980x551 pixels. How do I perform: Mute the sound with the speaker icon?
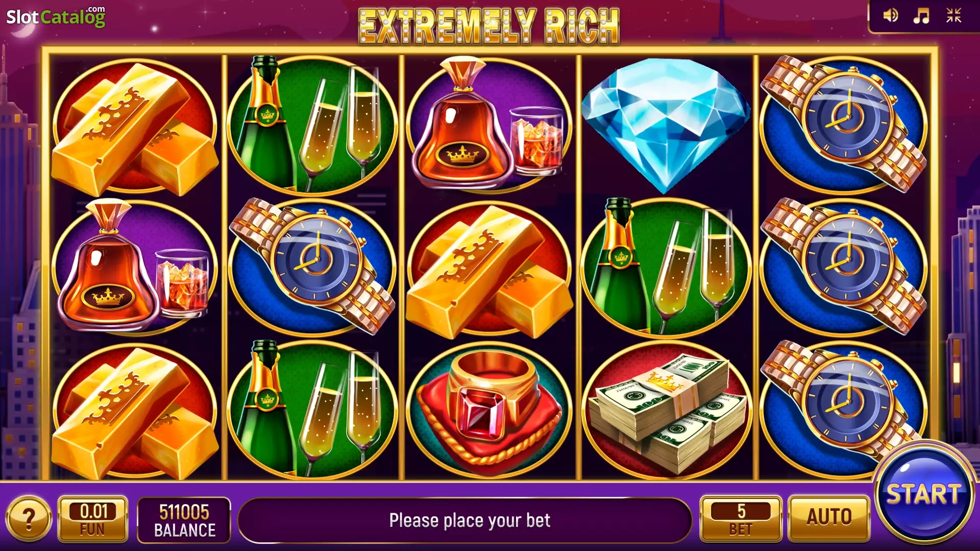point(891,15)
